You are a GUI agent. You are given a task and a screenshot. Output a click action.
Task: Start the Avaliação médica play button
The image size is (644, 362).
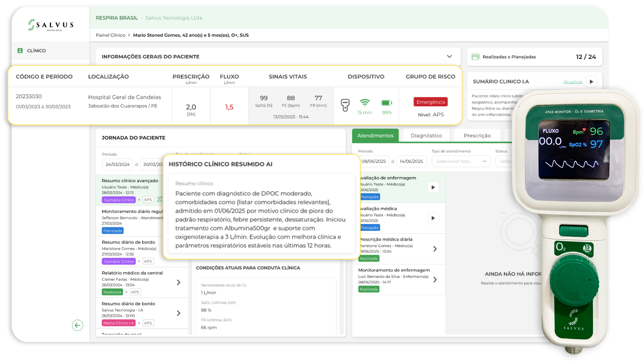(x=433, y=218)
